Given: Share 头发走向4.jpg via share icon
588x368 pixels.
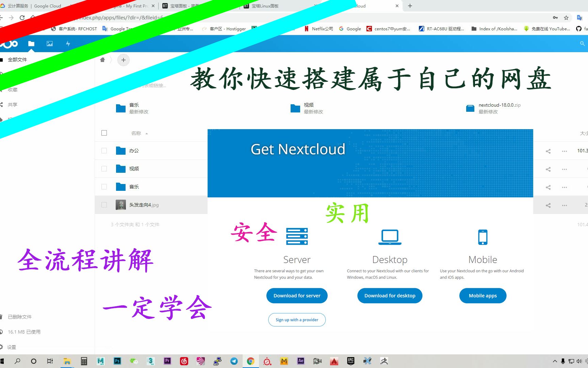Looking at the screenshot, I should click(x=548, y=205).
